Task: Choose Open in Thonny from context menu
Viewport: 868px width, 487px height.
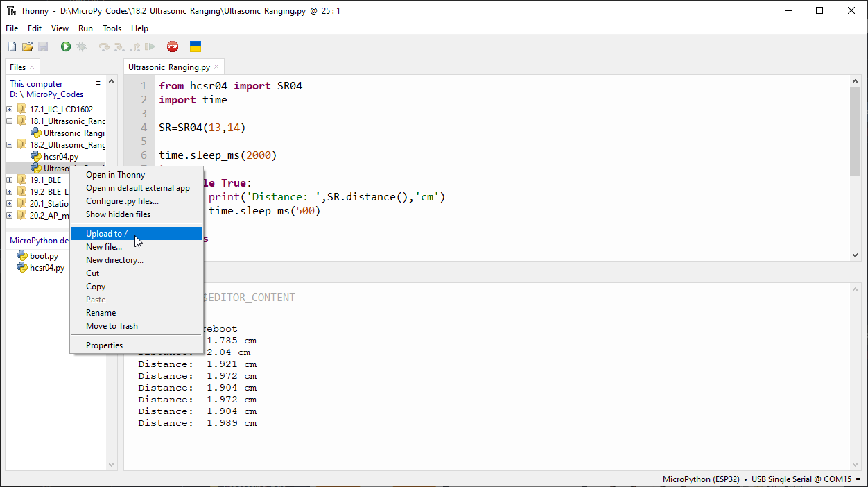Action: pos(137,175)
